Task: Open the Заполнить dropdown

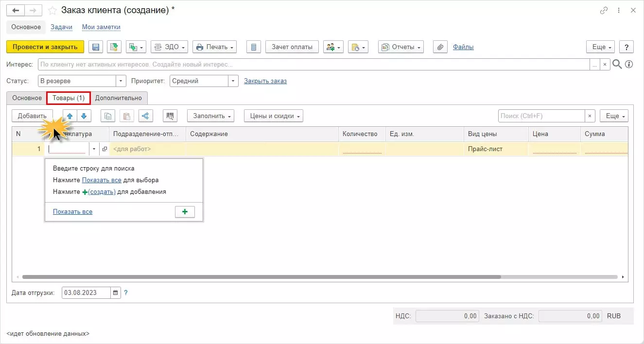Action: pos(210,116)
